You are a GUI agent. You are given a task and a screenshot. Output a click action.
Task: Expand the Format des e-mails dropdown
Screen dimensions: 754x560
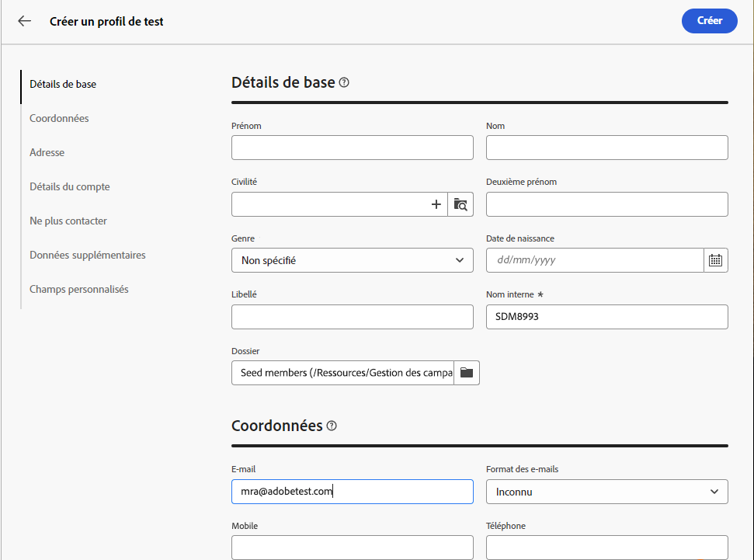point(606,492)
